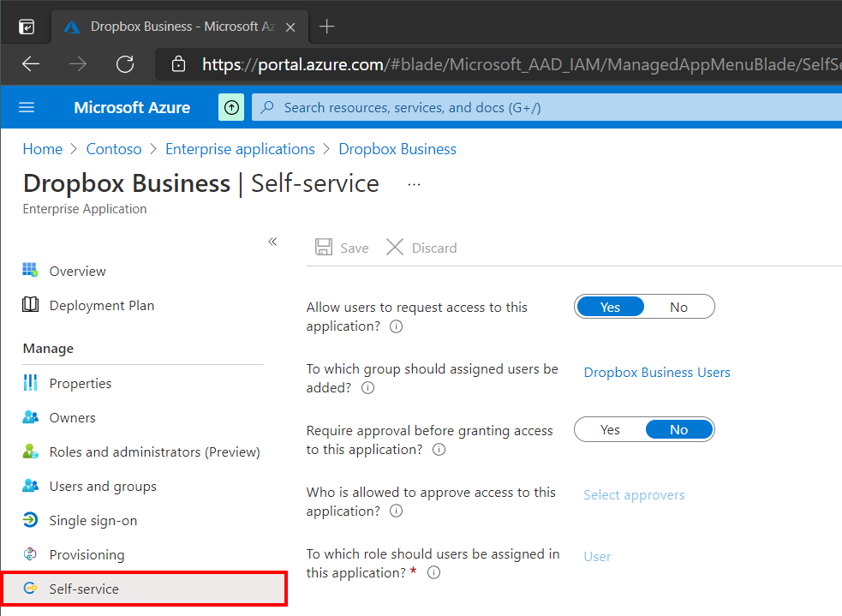View site information lock icon
The height and width of the screenshot is (616, 842).
178,64
